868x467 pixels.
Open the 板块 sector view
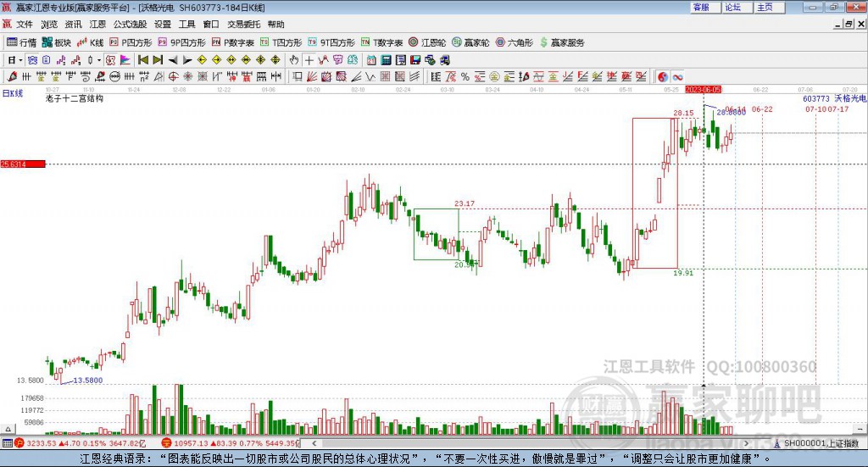click(x=57, y=42)
